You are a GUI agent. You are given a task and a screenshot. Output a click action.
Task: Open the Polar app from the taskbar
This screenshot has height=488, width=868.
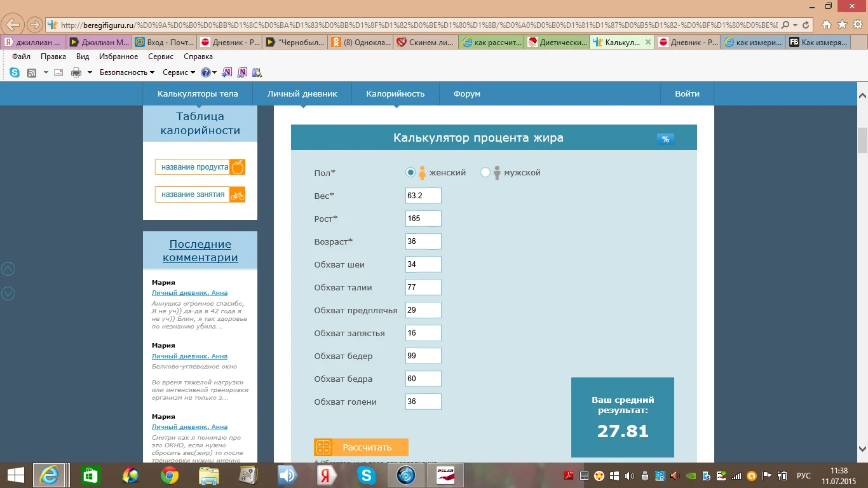click(445, 475)
